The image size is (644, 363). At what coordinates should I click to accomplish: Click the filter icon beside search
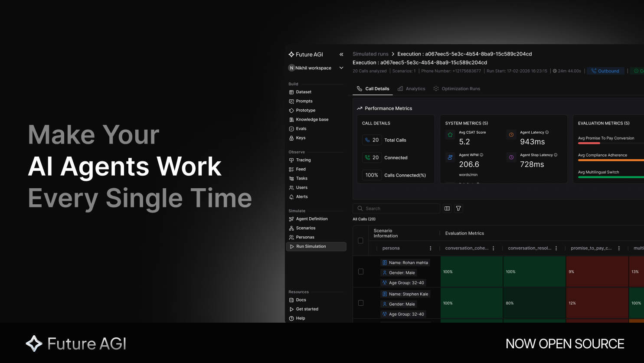pos(458,209)
